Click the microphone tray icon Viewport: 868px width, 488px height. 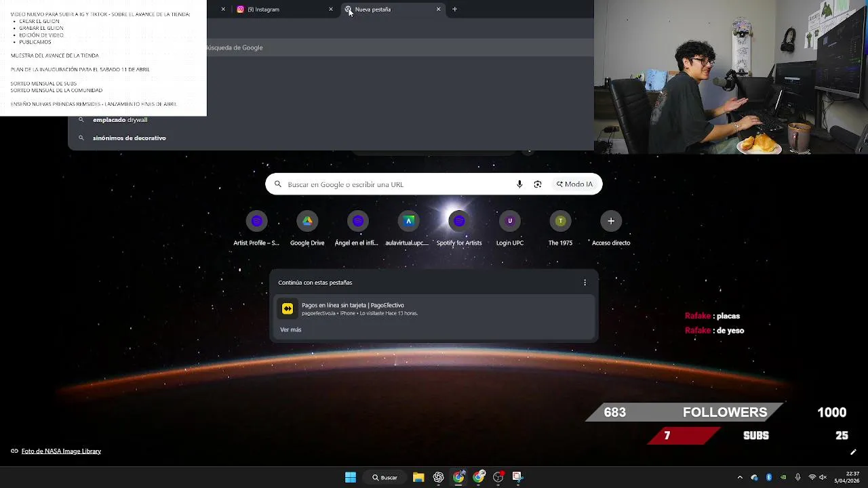point(797,477)
